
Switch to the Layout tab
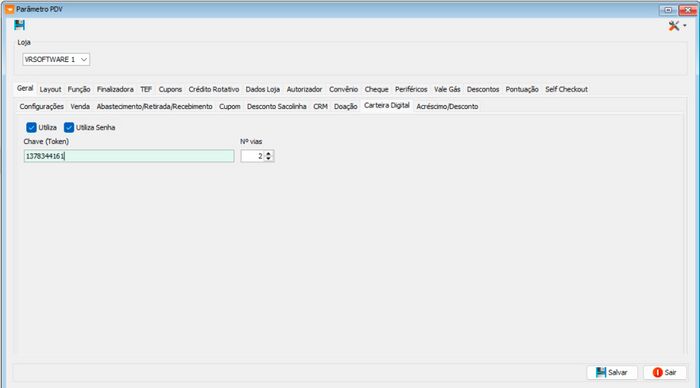click(50, 89)
